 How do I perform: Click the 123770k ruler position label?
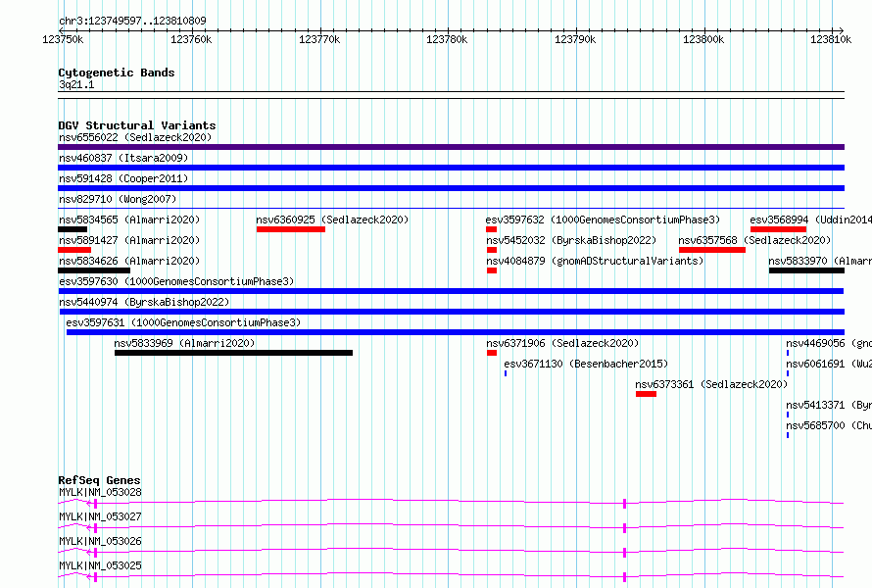[319, 39]
